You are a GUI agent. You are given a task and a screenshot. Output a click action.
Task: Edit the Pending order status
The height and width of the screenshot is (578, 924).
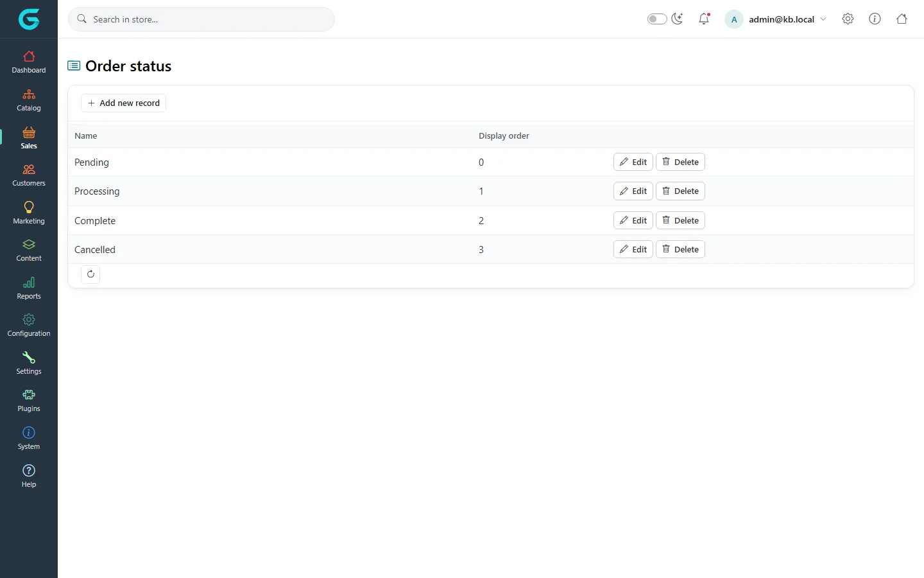pyautogui.click(x=633, y=162)
